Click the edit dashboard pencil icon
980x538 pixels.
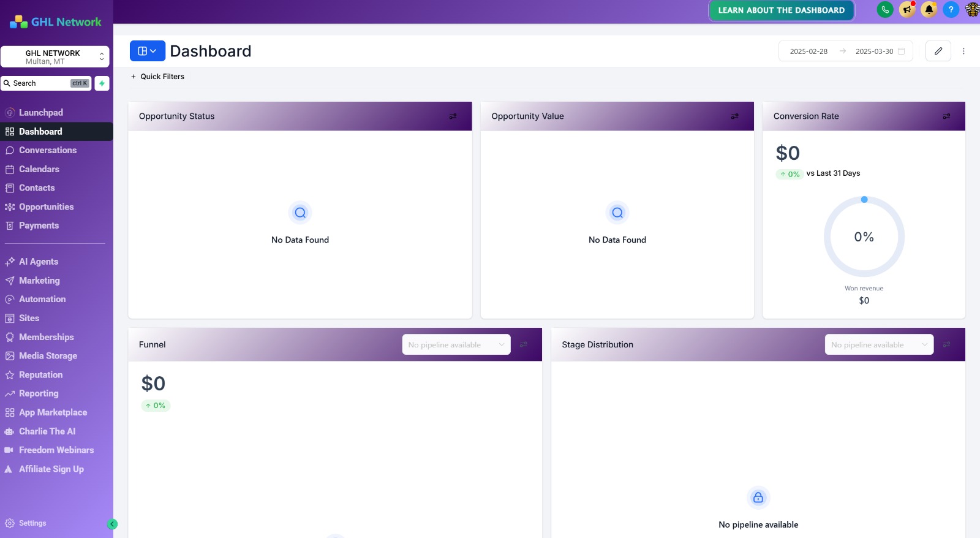(x=938, y=51)
